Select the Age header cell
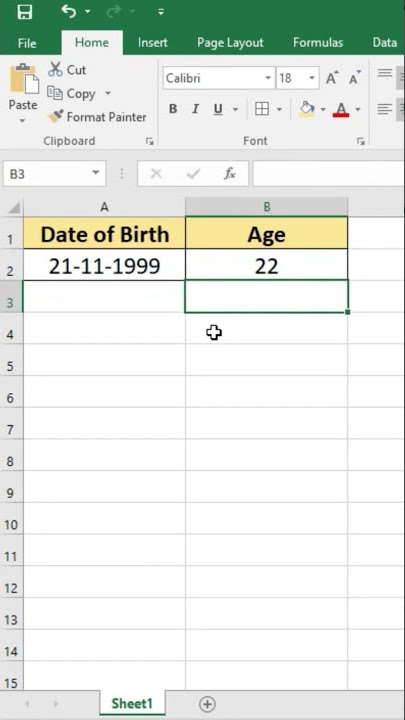405x720 pixels. [x=266, y=233]
